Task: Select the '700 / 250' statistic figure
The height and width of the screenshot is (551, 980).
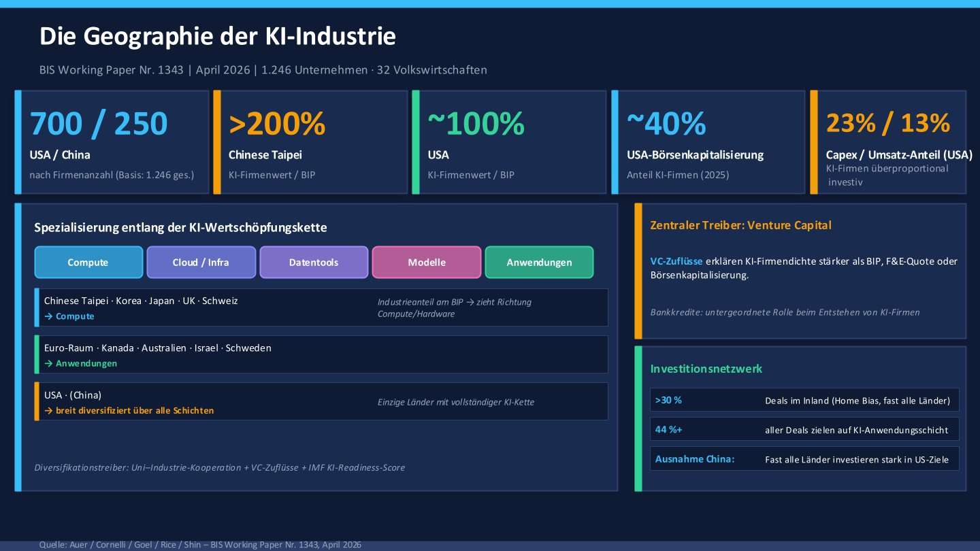Action: pos(99,124)
